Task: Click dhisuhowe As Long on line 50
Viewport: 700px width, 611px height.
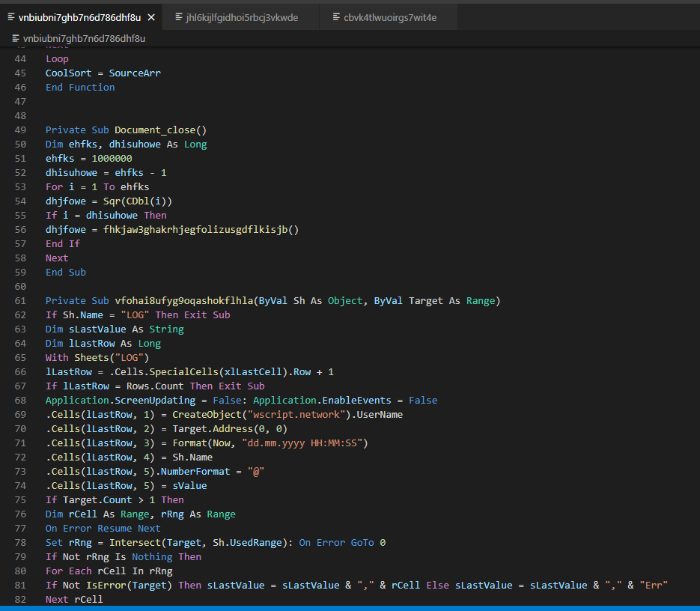Action: click(x=158, y=145)
